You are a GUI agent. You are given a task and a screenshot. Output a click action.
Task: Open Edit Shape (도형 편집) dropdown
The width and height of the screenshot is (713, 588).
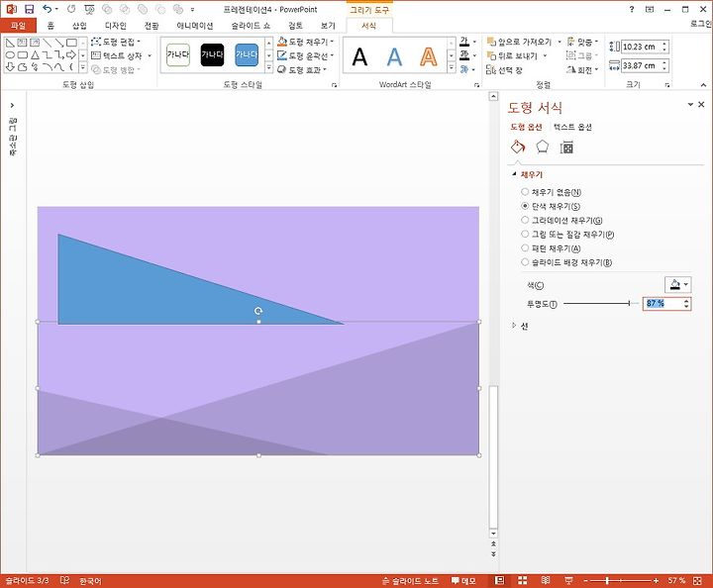(x=116, y=42)
